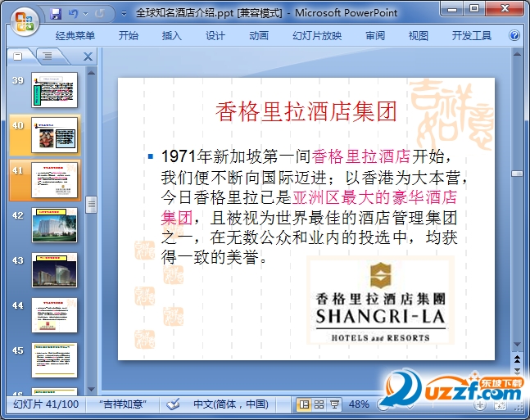Open the 设计 ribbon tab
The height and width of the screenshot is (420, 530).
(215, 35)
